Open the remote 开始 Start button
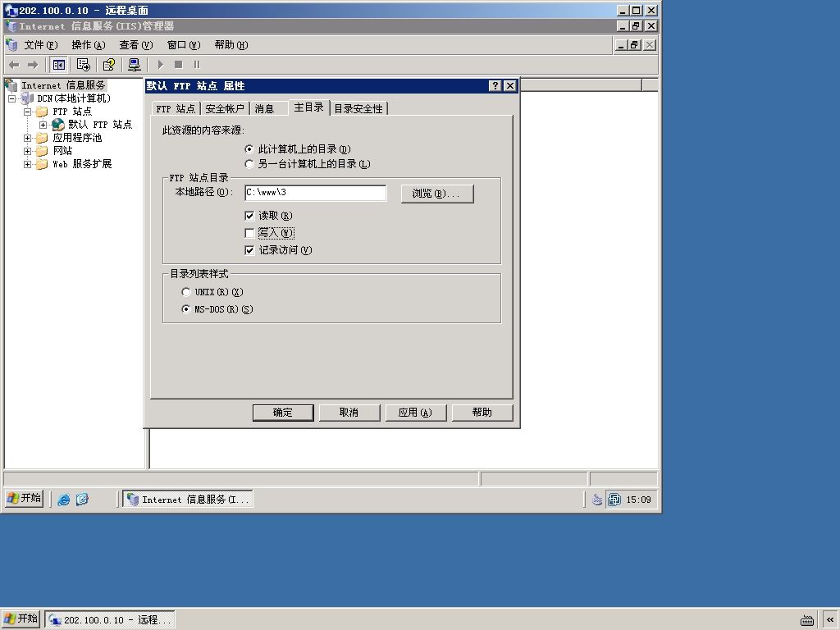 24,498
